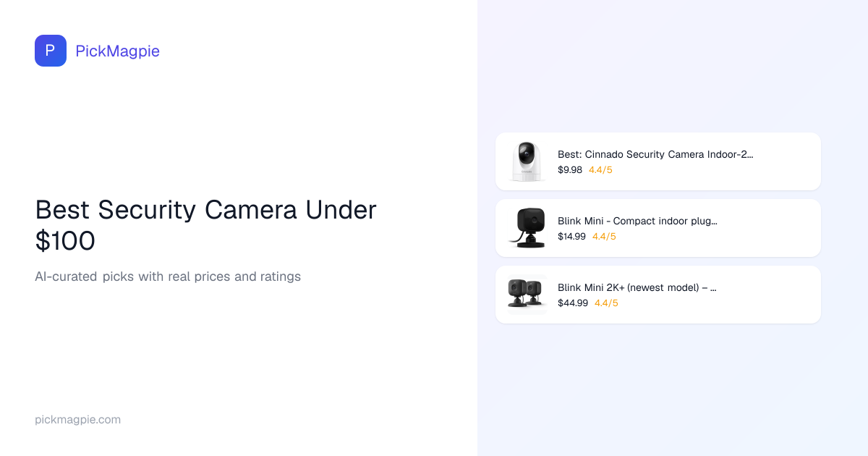Open the pickmagpie.com footer link

pyautogui.click(x=77, y=419)
